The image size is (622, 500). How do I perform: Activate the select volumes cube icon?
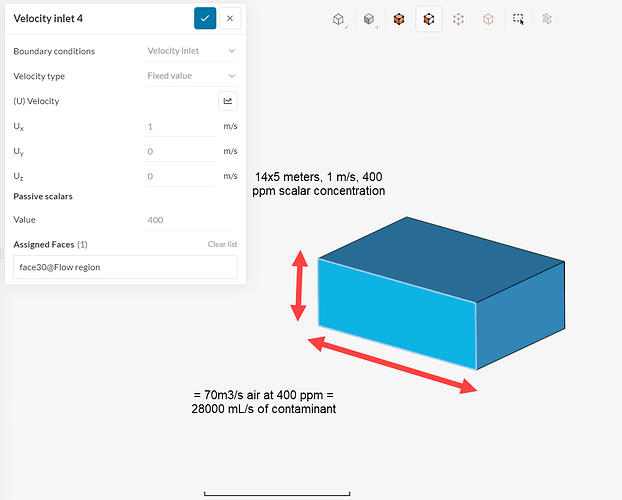[399, 19]
